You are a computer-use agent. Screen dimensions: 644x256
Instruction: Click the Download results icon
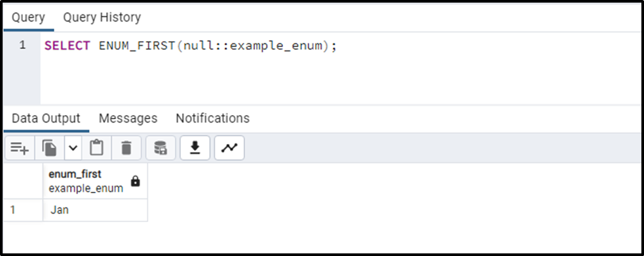[x=195, y=148]
